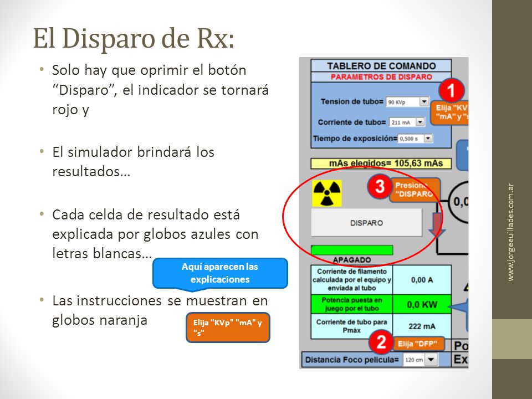532x399 pixels.
Task: Click the 'Corriente de tubo=' label
Action: (x=352, y=122)
